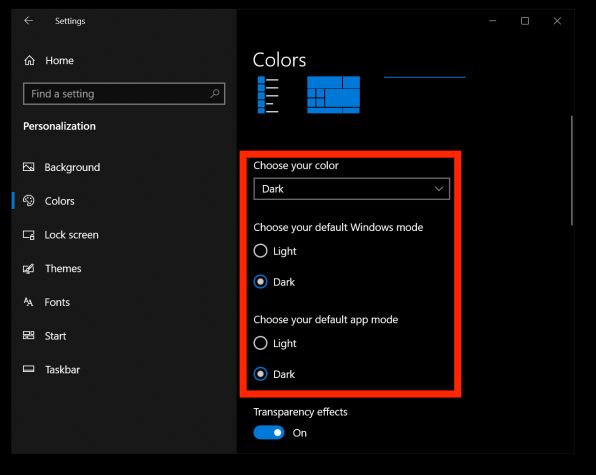Turn off Transparency effects toggle

point(269,432)
